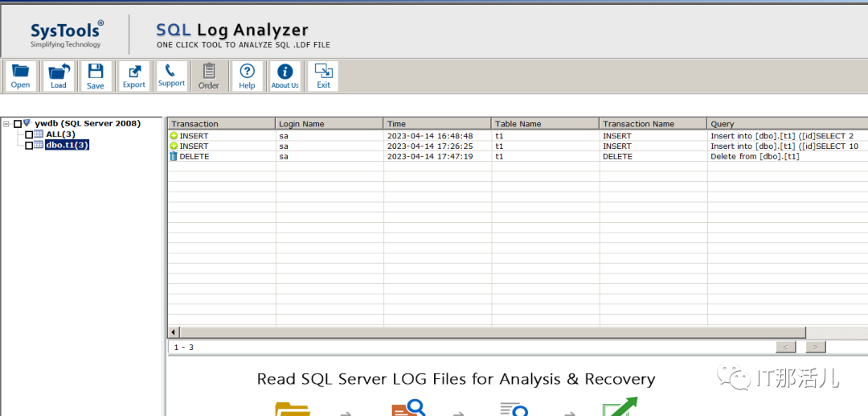The image size is (868, 416).
Task: Select ywdb (SQL Server 2008) root node
Action: (x=88, y=124)
